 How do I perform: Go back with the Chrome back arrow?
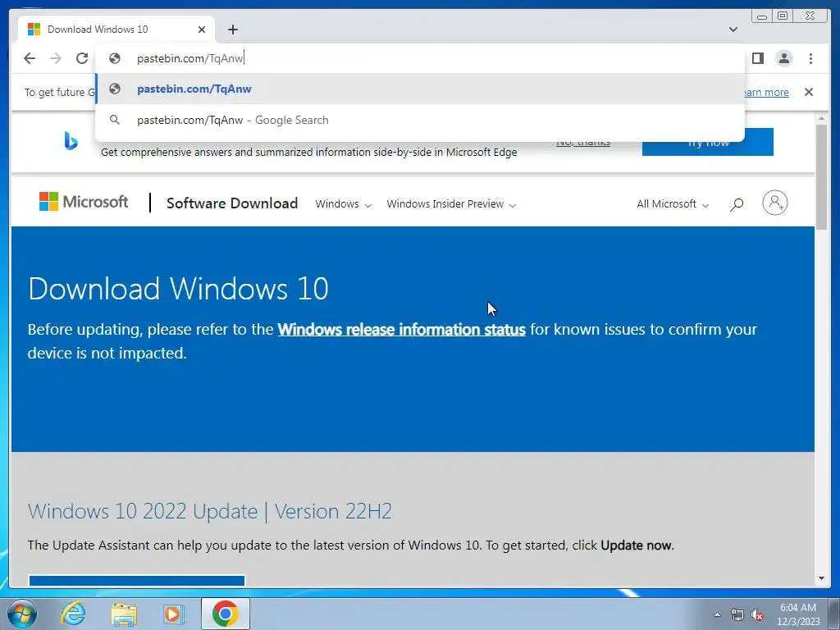[30, 58]
